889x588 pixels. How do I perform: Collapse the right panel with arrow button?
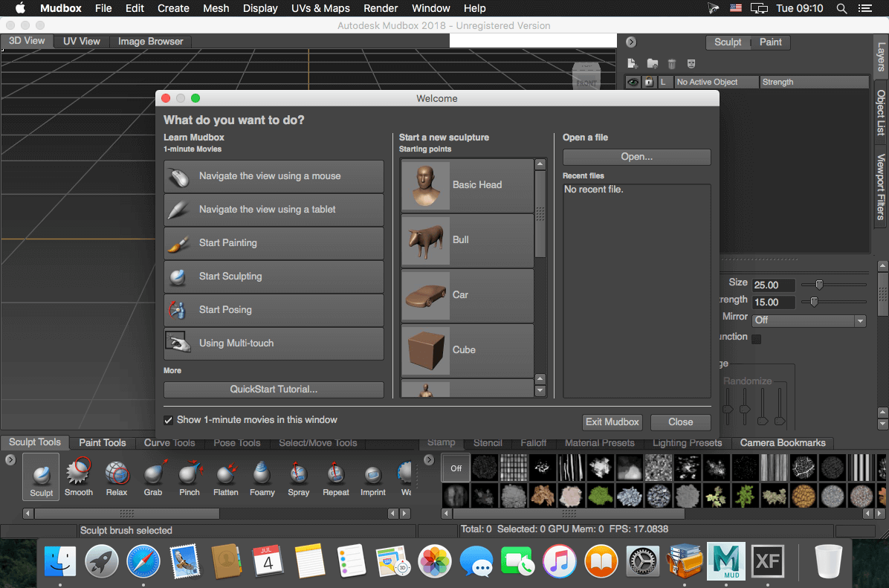tap(631, 42)
